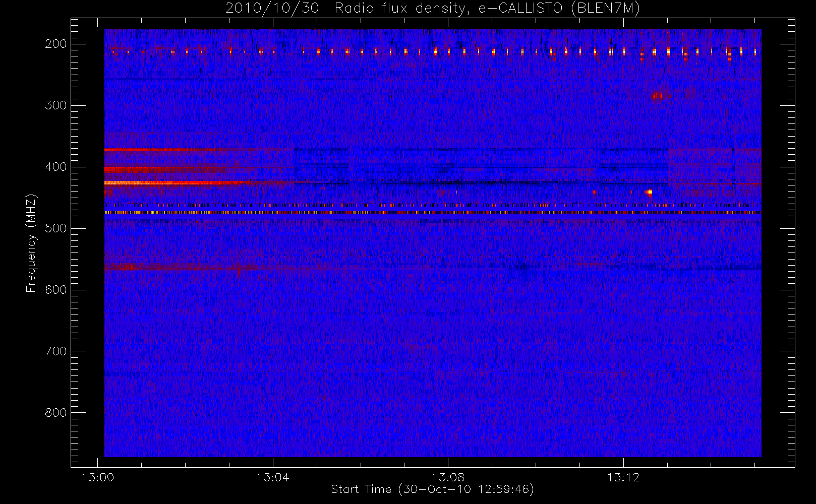
Task: Click the 500 frequency tick label
Action: pos(56,228)
